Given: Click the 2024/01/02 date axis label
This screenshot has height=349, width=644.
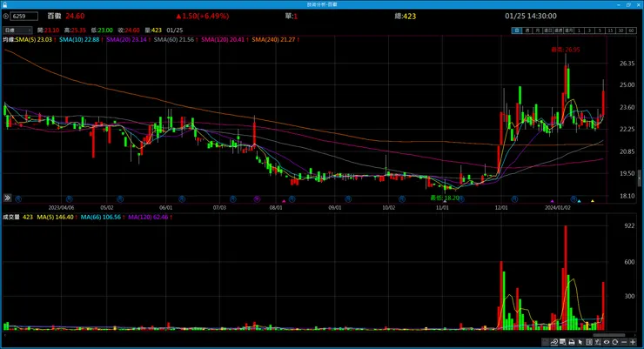Looking at the screenshot, I should click(x=557, y=207).
